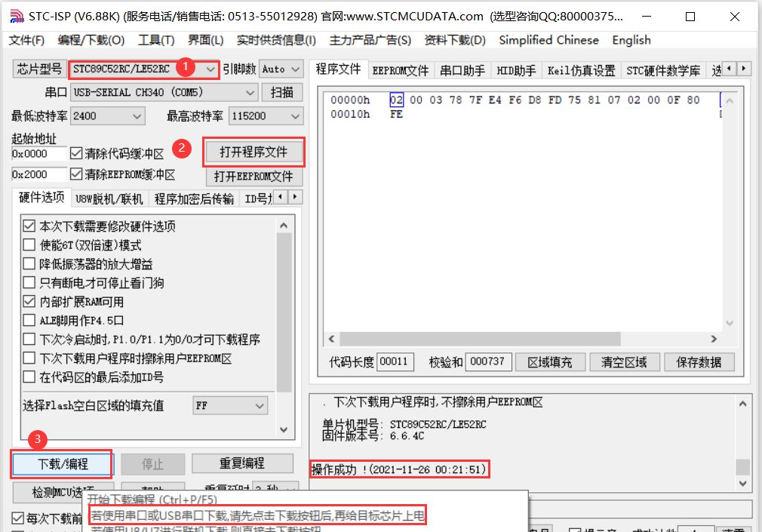Click 代码长度 00011 field
Screen dimensions: 762x532
point(395,361)
